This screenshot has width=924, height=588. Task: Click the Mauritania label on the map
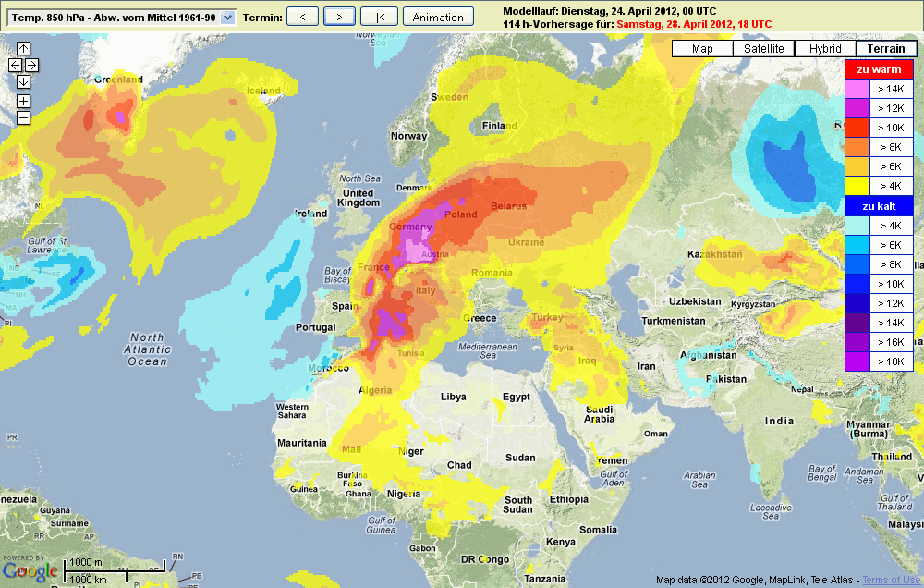tap(302, 443)
